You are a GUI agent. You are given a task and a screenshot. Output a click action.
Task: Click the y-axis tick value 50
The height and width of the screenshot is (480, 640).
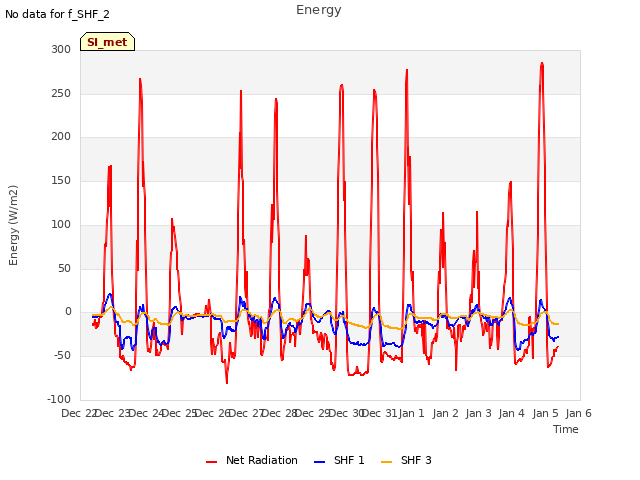pos(64,269)
